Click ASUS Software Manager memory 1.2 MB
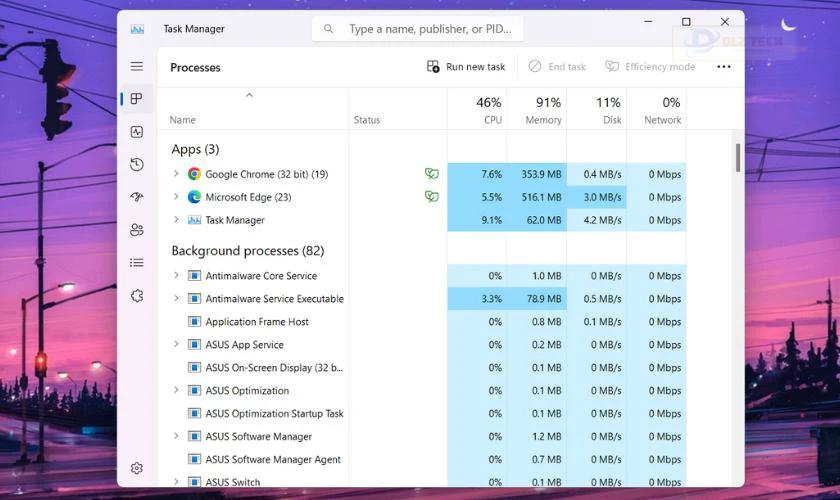This screenshot has width=840, height=500. coord(546,436)
